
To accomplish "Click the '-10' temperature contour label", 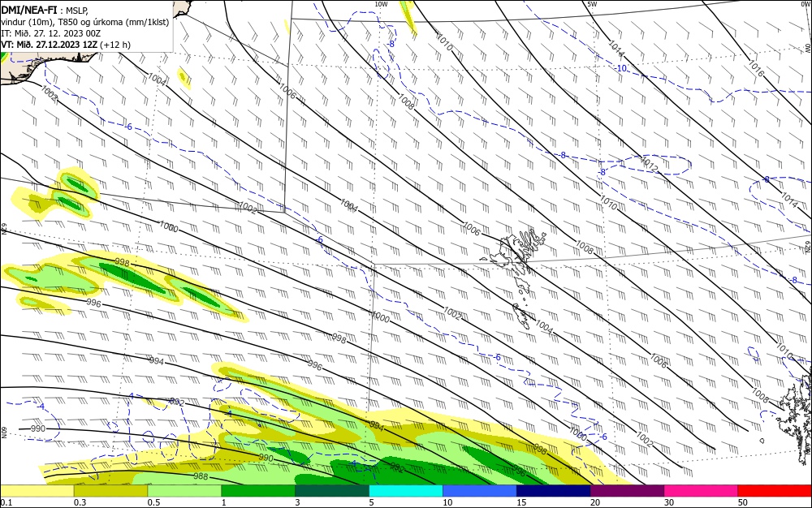I will tap(621, 68).
